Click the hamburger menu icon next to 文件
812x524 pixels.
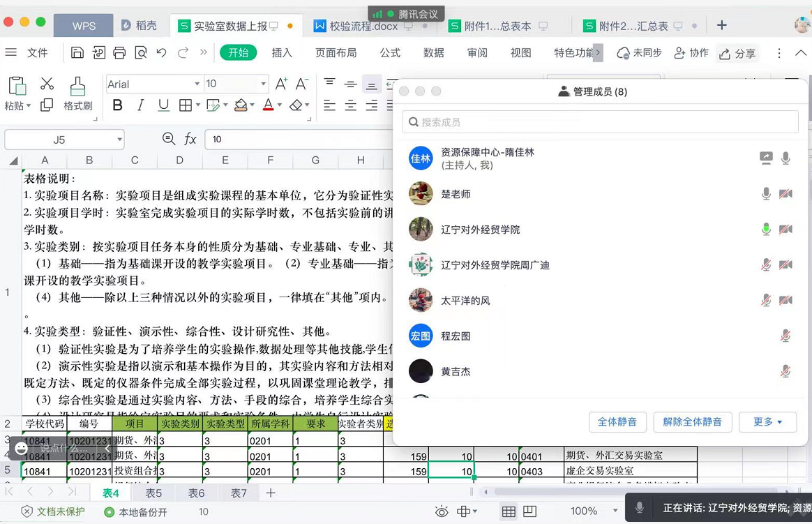[x=11, y=53]
